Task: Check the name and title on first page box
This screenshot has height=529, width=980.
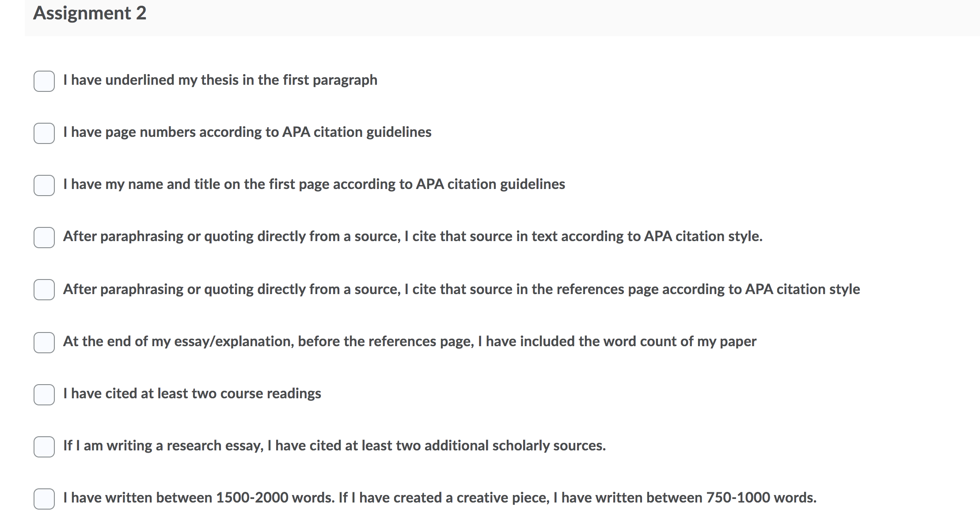Action: click(x=44, y=185)
